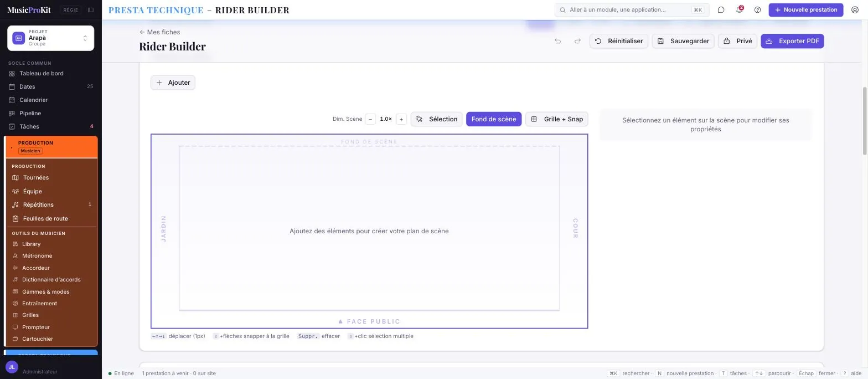Open Tournées in the sidebar
This screenshot has height=379, width=868.
51,178
